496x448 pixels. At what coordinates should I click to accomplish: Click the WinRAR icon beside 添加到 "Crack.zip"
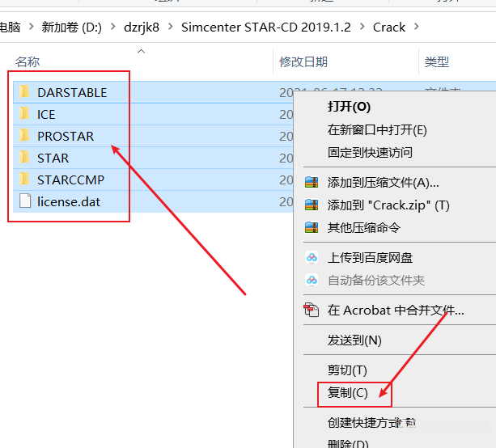tap(312, 205)
